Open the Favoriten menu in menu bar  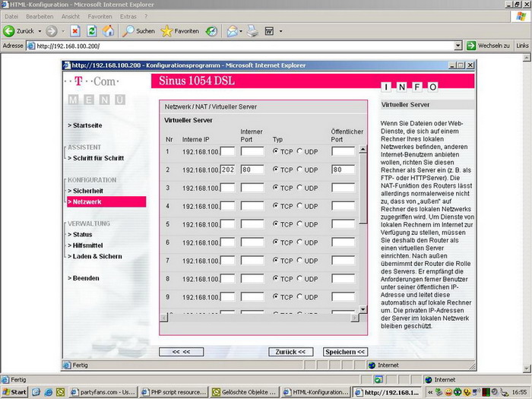point(100,16)
